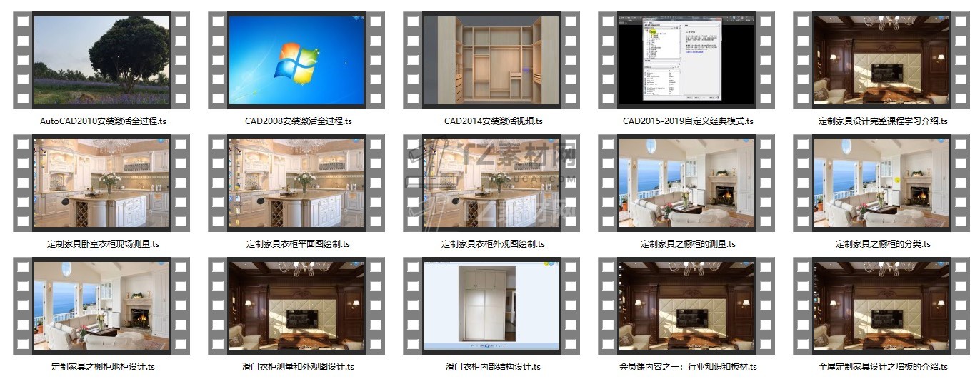
Task: Select file name CAD2008安装激活全过程.ts
Action: pyautogui.click(x=298, y=121)
